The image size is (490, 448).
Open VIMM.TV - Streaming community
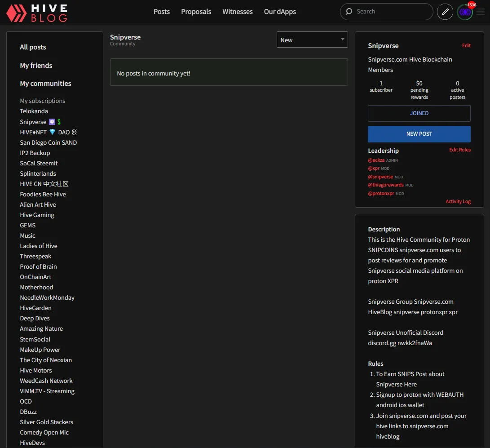(47, 391)
